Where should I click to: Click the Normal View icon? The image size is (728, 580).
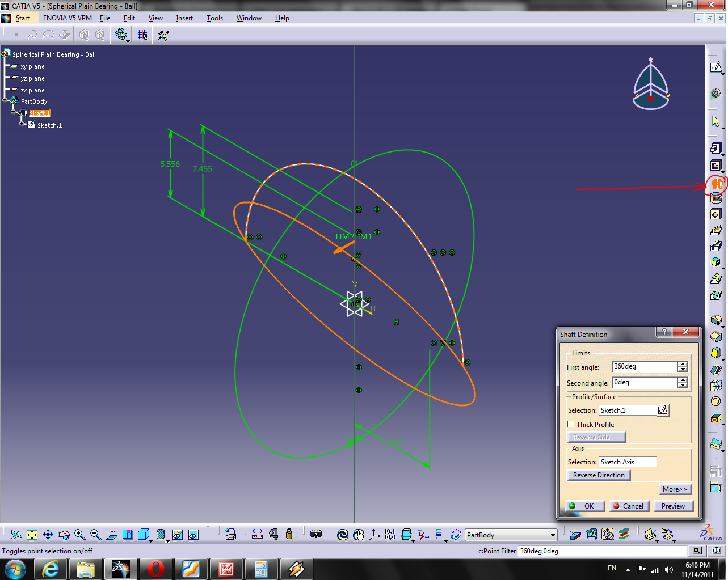pos(112,535)
